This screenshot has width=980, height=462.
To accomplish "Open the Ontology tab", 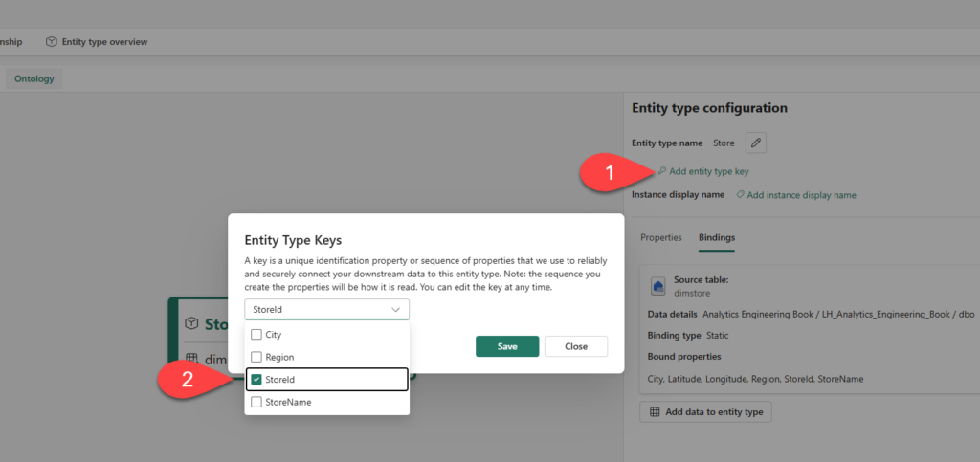I will (34, 78).
